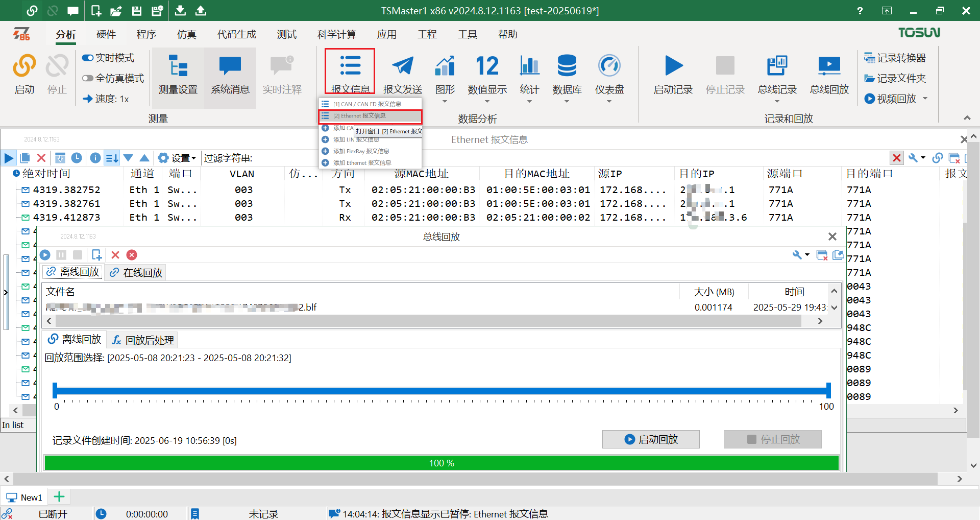Click red circle delete-all icon in 总线回放
The image size is (980, 520).
point(132,254)
